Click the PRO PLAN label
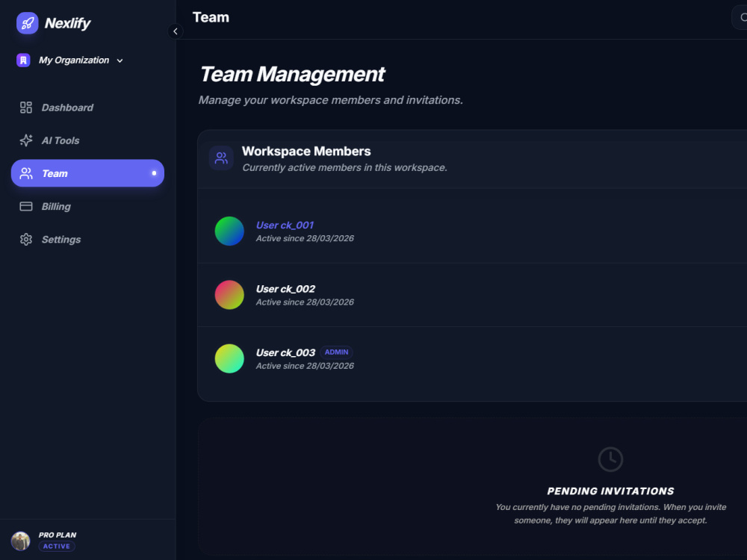 coord(58,535)
